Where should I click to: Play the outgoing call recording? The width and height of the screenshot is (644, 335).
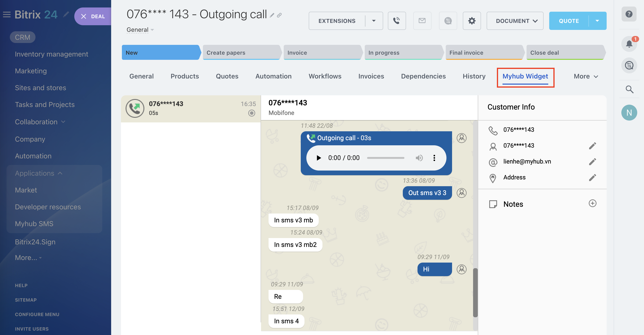[318, 158]
